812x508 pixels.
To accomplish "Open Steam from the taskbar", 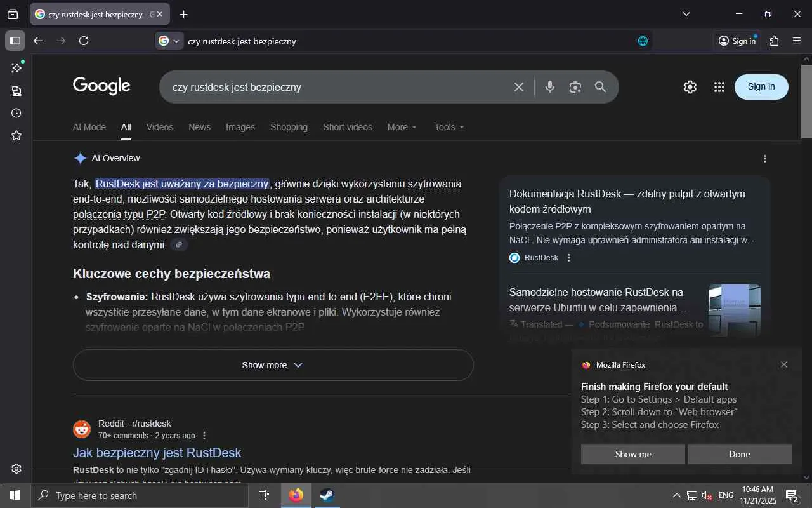I will [x=327, y=495].
